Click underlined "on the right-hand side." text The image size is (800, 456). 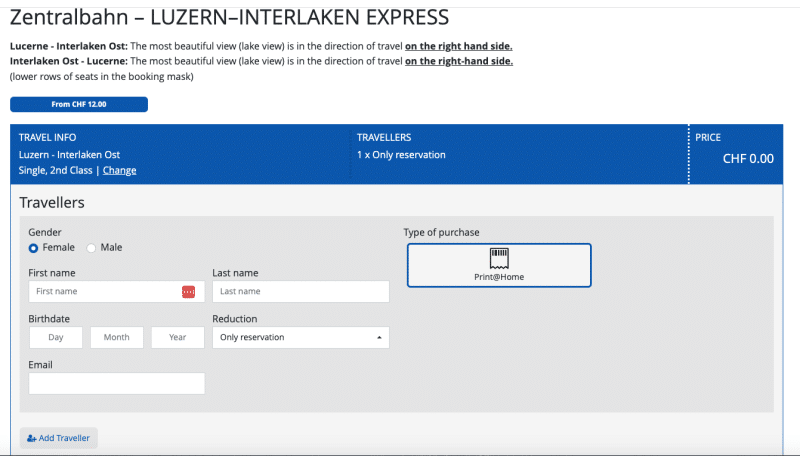459,62
